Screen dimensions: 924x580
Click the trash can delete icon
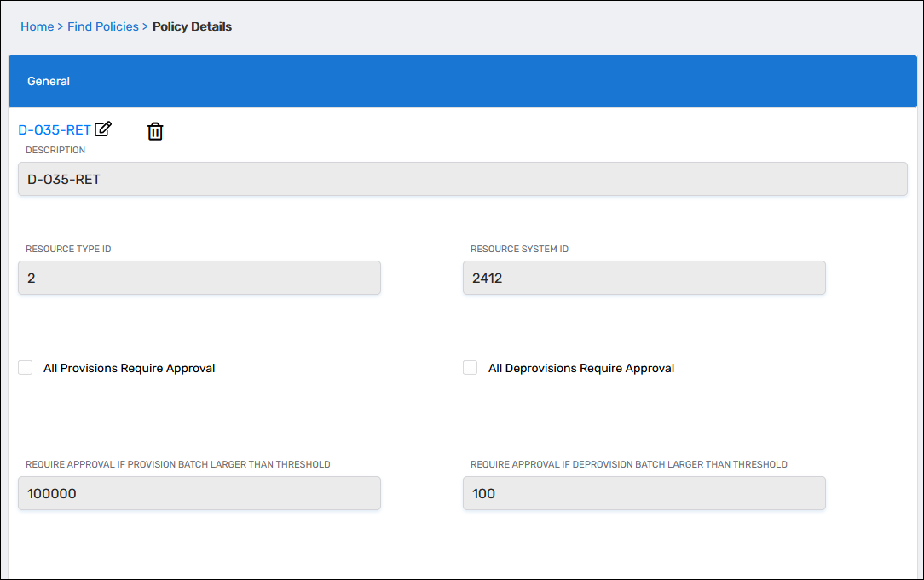point(155,131)
